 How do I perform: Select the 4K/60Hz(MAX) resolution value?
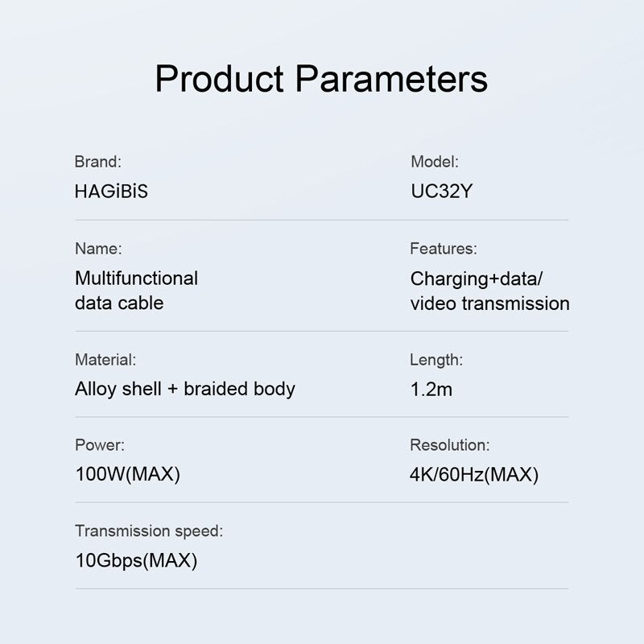pyautogui.click(x=474, y=474)
